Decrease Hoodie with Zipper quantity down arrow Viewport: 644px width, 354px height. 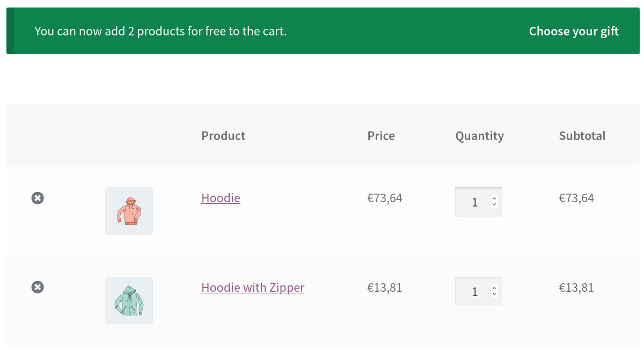[x=494, y=294]
